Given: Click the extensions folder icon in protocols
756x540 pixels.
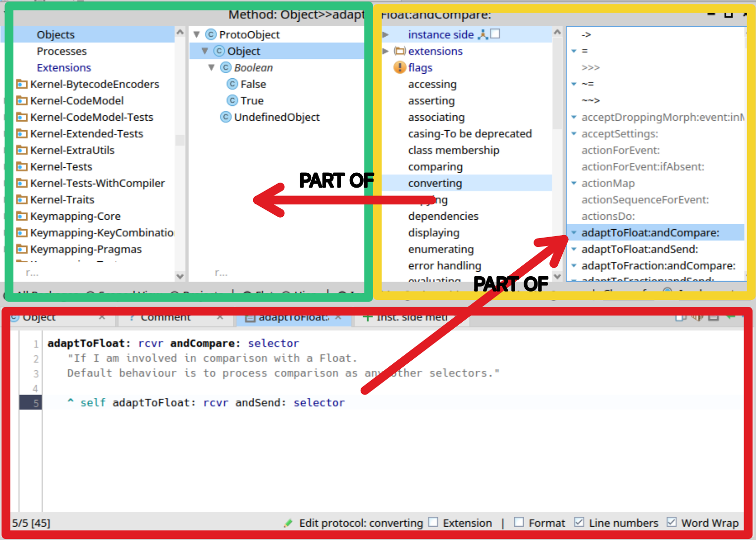Looking at the screenshot, I should click(400, 51).
